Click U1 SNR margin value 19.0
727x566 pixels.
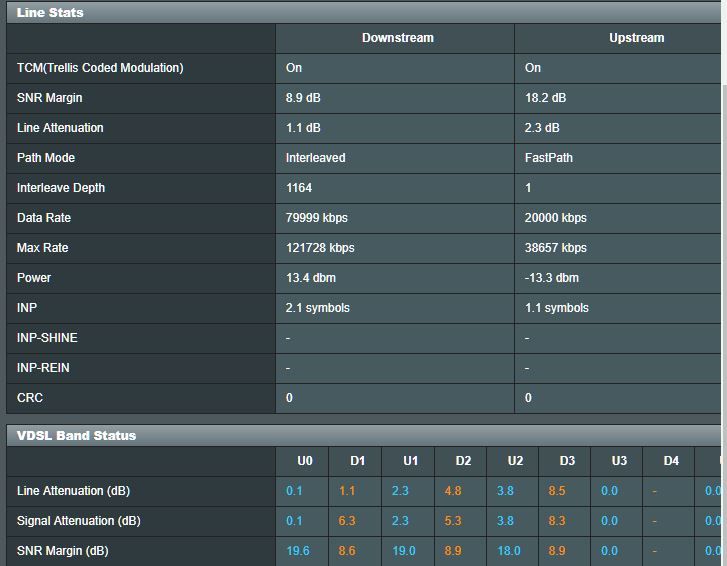[403, 551]
